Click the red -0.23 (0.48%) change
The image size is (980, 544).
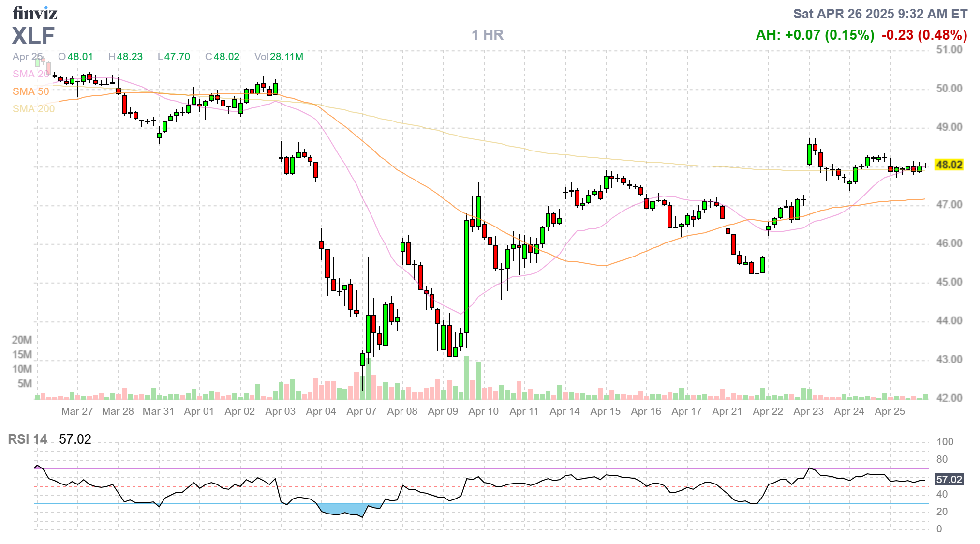[924, 35]
